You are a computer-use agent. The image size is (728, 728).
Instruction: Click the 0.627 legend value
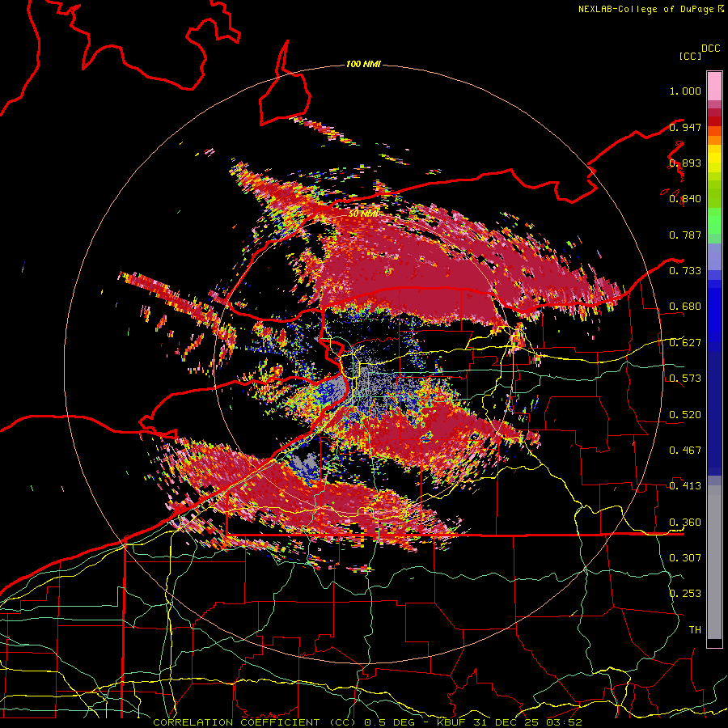point(685,343)
